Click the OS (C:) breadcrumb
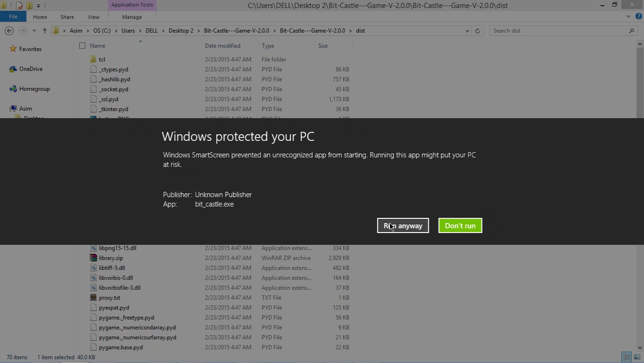The image size is (644, 363). pos(102,31)
